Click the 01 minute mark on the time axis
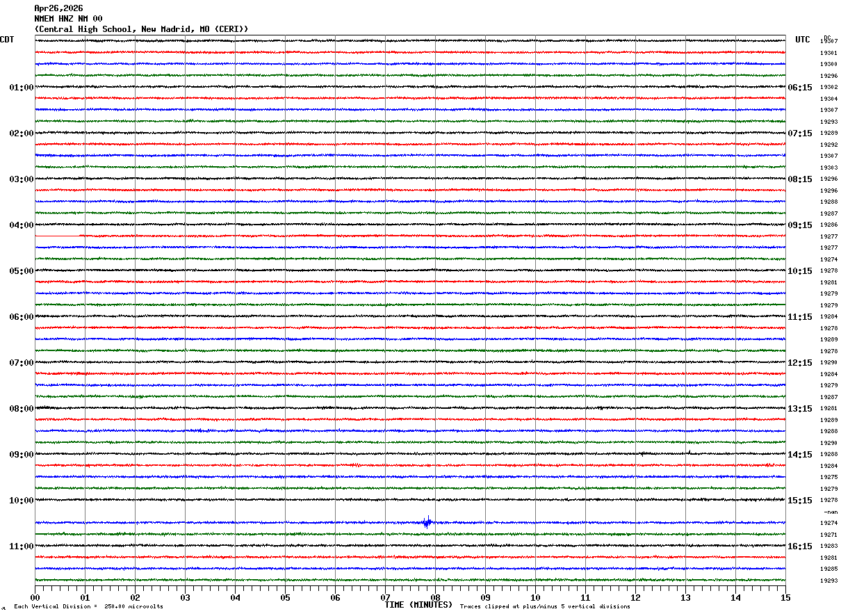 (x=85, y=597)
